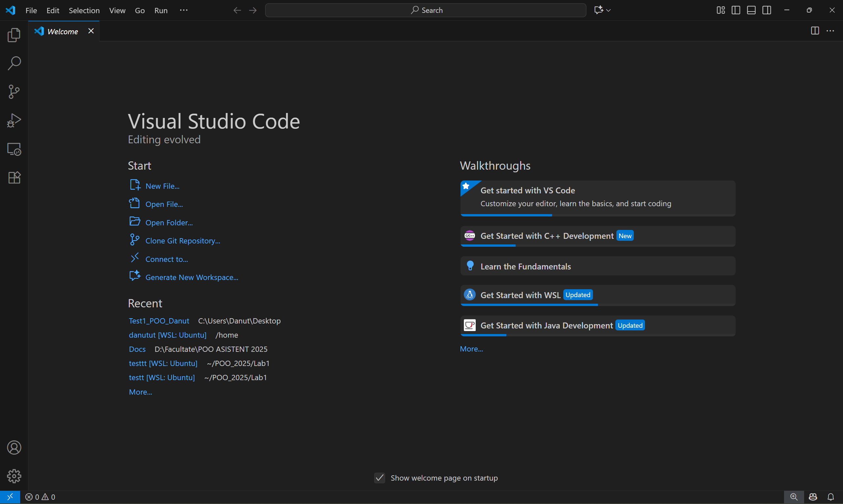Open the Manage gear menu
Viewport: 843px width, 504px height.
(14, 476)
